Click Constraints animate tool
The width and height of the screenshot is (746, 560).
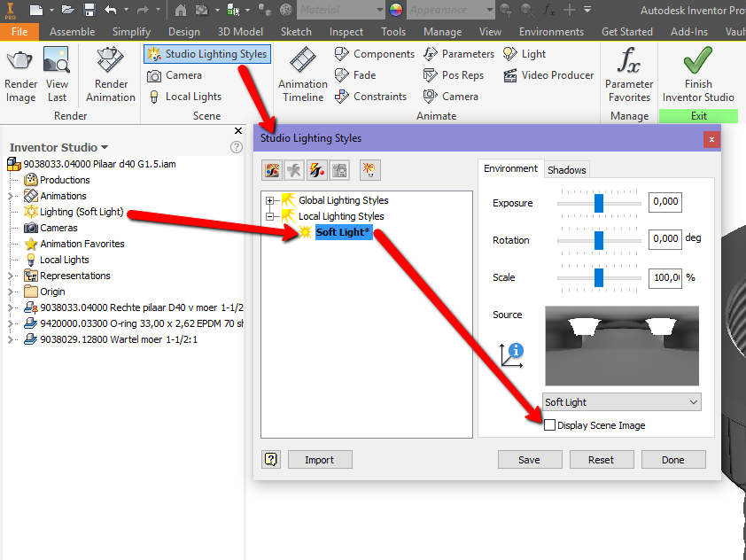(x=370, y=97)
